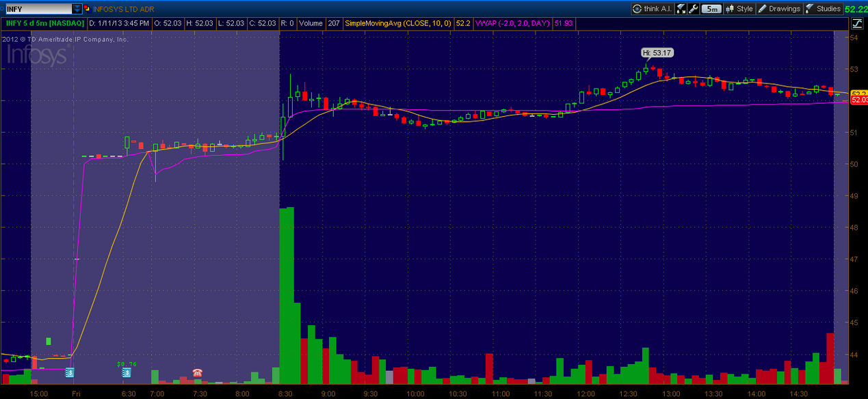
Task: Click the INFY symbol input field
Action: click(38, 9)
